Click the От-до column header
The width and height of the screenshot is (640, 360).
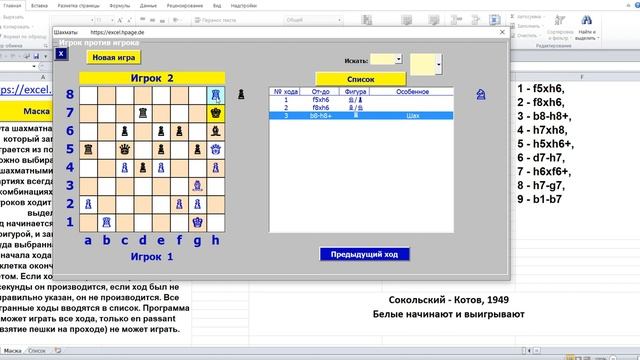(x=320, y=92)
